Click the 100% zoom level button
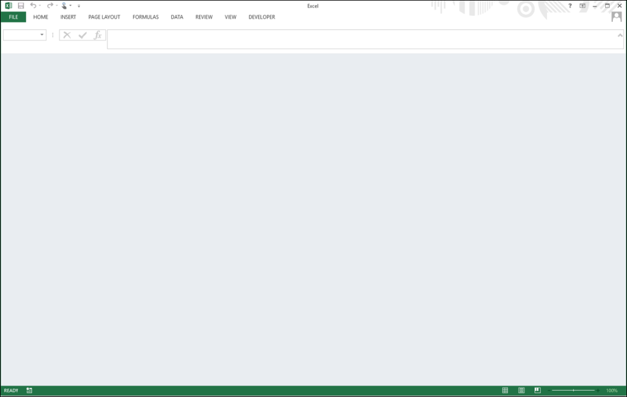This screenshot has height=397, width=627. [612, 391]
